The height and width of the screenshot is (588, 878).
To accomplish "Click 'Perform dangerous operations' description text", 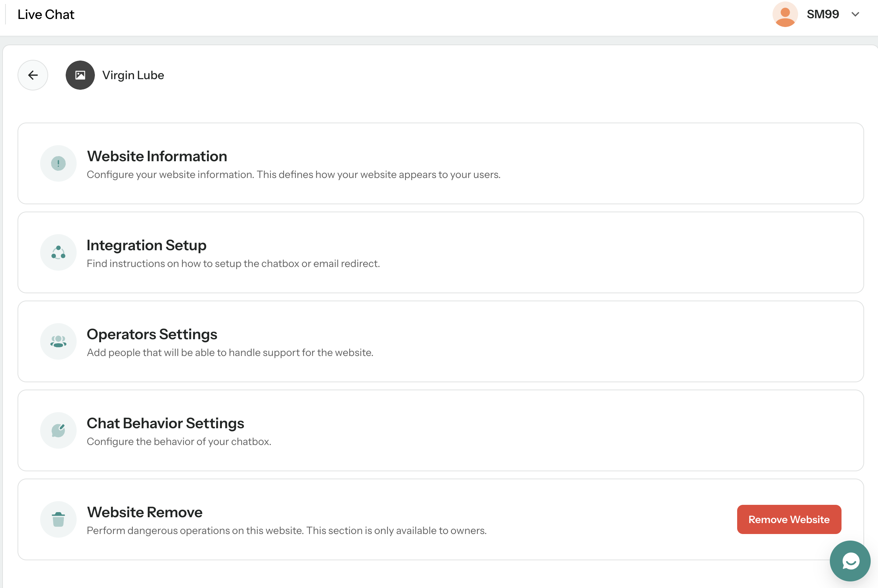I will click(286, 531).
